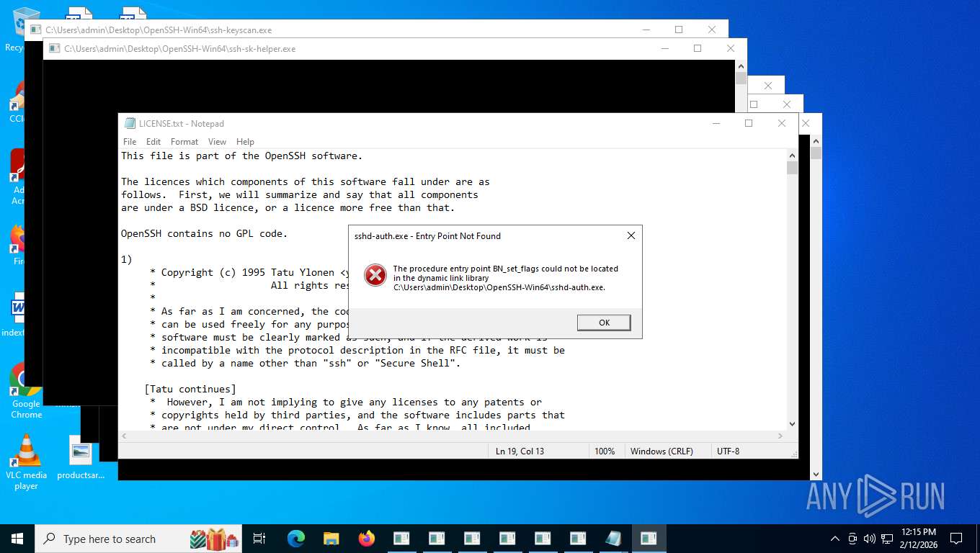Open Notepad's Edit menu
Image resolution: width=980 pixels, height=553 pixels.
point(153,142)
